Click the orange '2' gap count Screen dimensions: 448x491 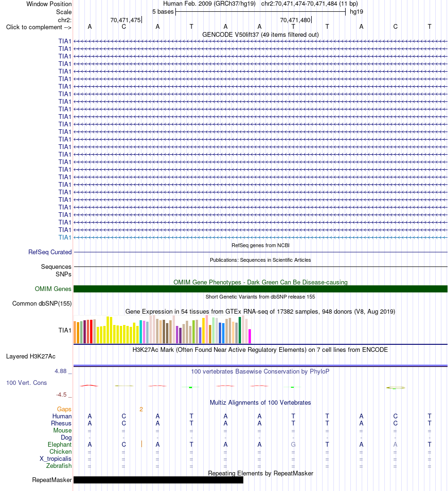[x=141, y=409]
